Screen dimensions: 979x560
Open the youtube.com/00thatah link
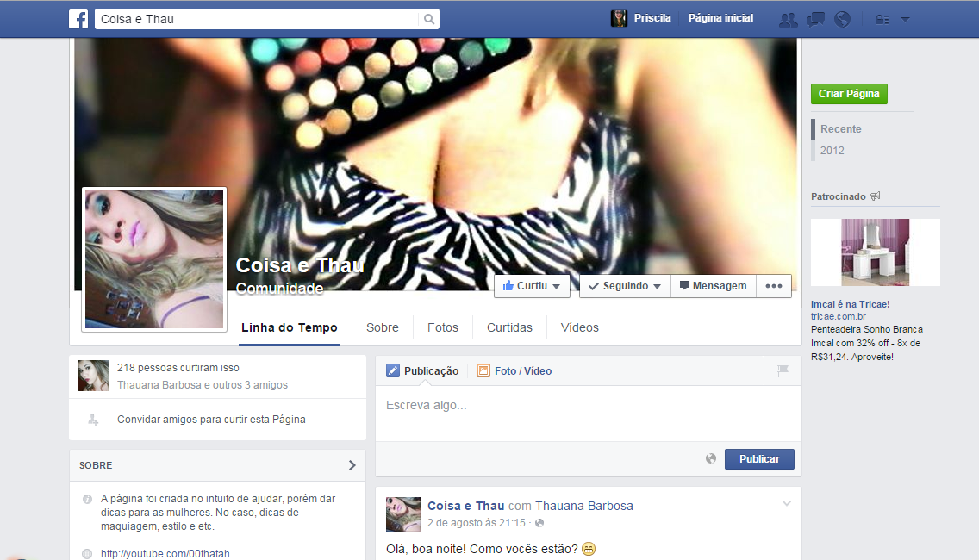(165, 554)
